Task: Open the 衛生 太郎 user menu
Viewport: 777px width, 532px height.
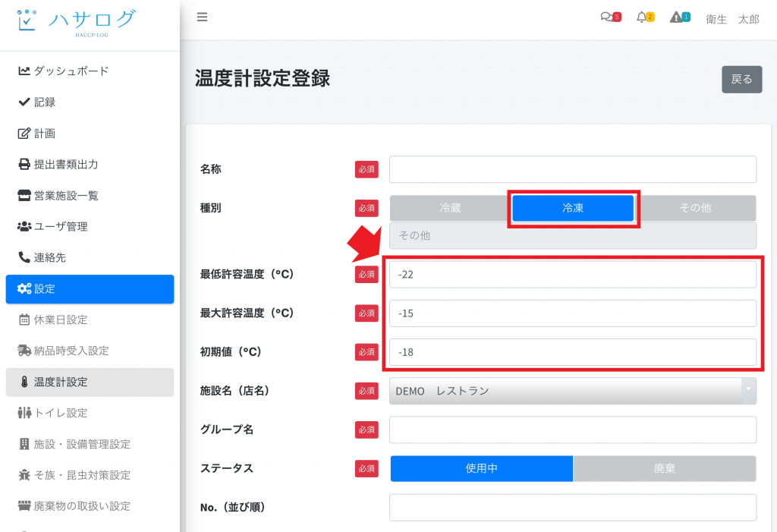Action: pos(731,20)
